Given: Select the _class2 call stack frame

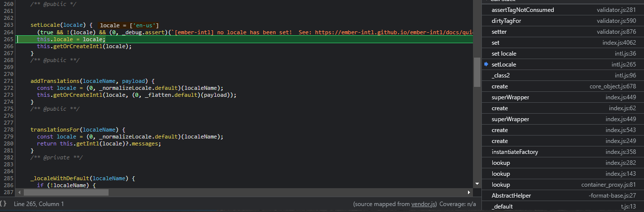Looking at the screenshot, I should pos(562,75).
